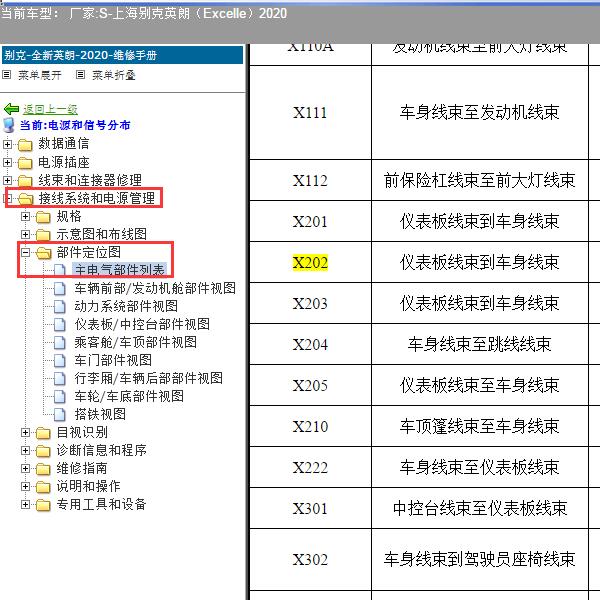This screenshot has width=600, height=600.
Task: Click document icon for 车辆前部/发动机舱部件视图
Action: pos(60,289)
